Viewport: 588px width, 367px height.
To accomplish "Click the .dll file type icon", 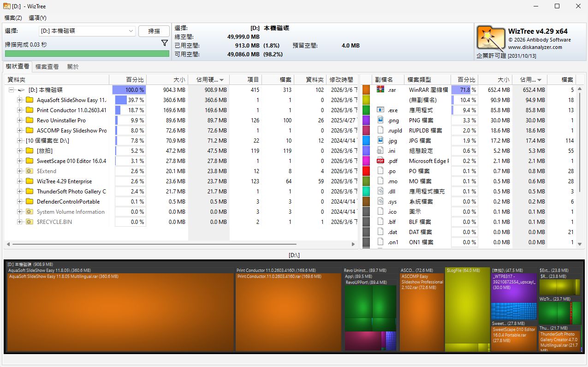I will (x=380, y=191).
